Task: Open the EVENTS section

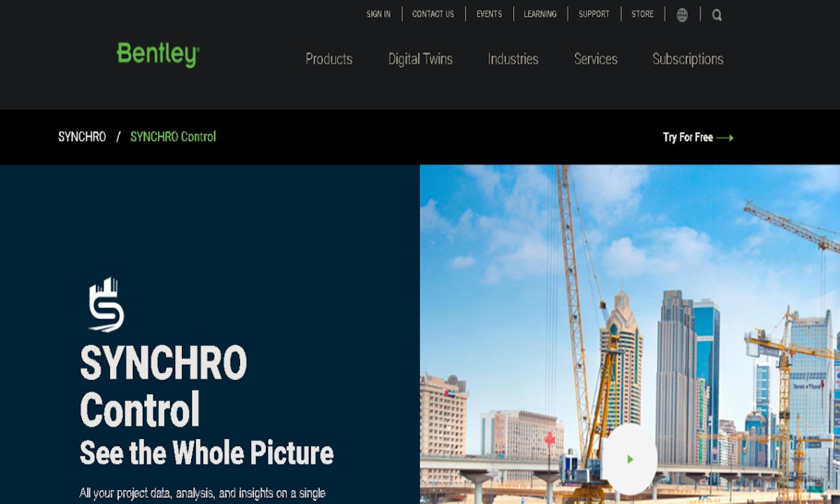Action: click(x=489, y=14)
